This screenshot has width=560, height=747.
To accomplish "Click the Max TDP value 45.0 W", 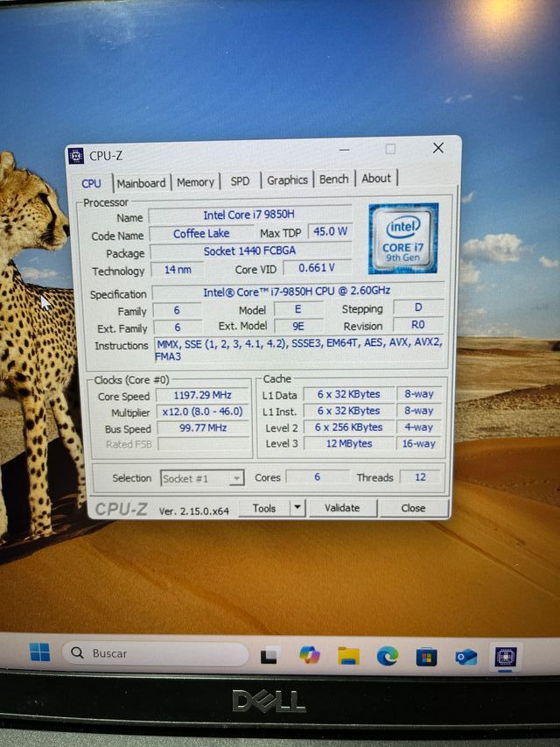I will 330,231.
